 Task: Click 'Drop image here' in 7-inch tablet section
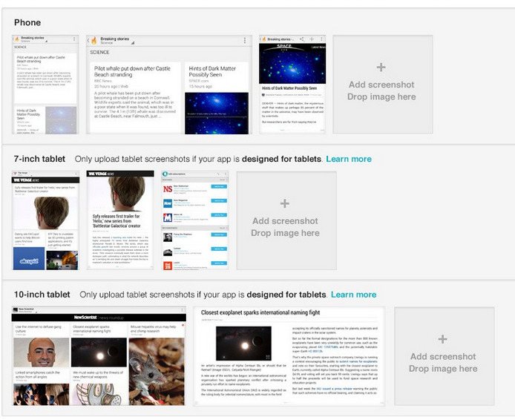point(285,233)
